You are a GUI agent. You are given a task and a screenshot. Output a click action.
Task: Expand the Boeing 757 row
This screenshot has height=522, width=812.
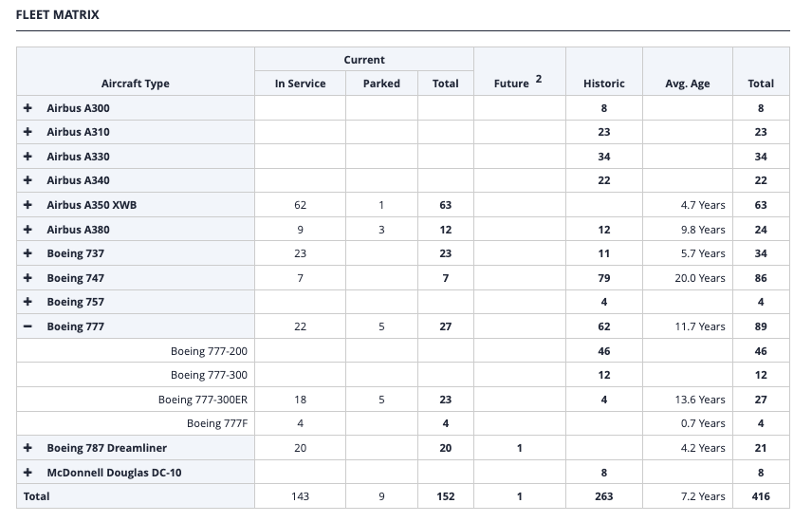(28, 302)
